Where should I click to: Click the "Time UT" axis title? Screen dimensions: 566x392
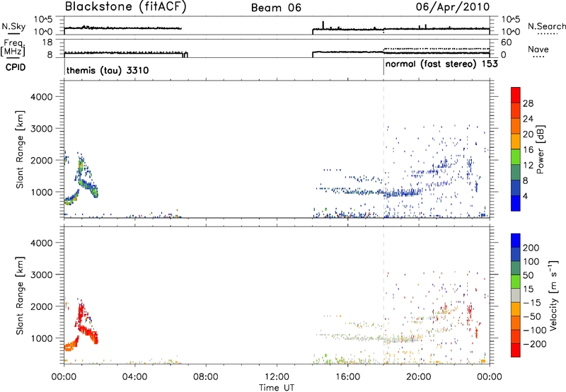(x=277, y=387)
